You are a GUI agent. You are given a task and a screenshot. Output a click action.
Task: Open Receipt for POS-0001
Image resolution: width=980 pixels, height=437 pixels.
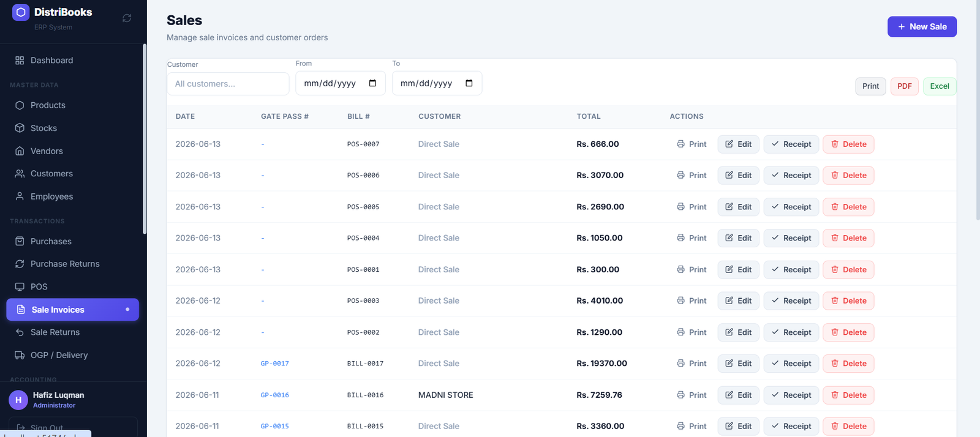(791, 270)
